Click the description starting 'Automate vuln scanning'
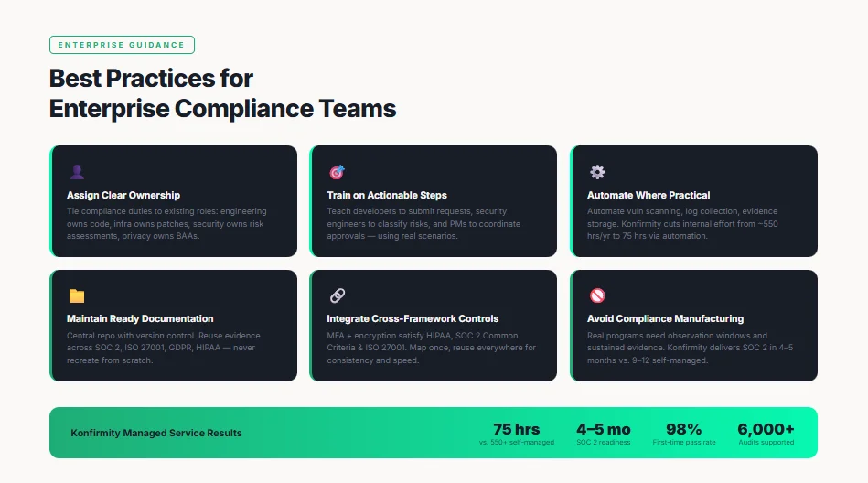This screenshot has width=868, height=483. [682, 224]
